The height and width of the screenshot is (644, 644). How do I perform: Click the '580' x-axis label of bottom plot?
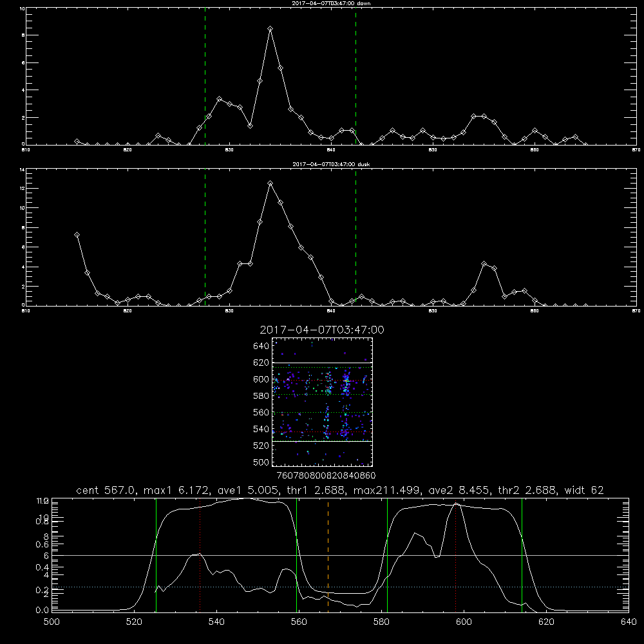[381, 622]
